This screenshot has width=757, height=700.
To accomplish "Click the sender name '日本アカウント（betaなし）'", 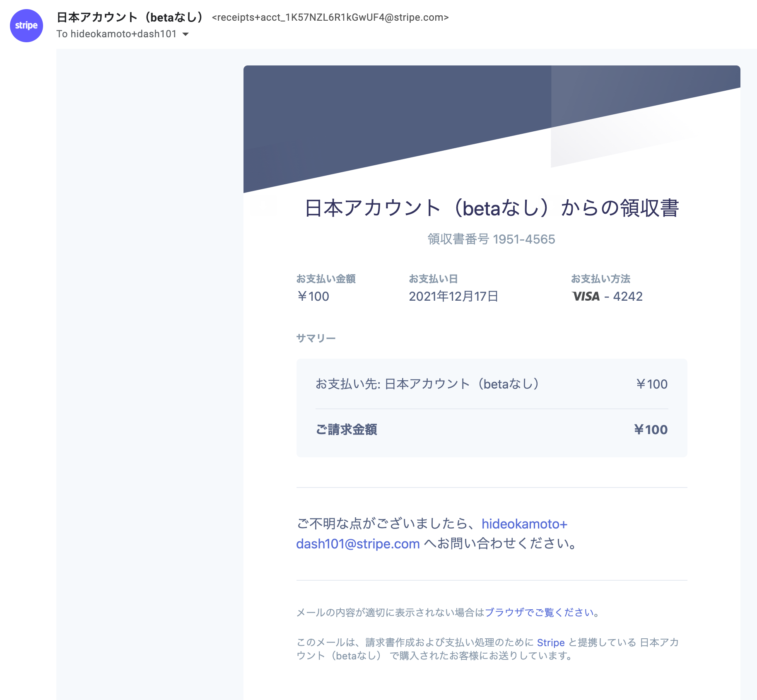I will click(130, 17).
